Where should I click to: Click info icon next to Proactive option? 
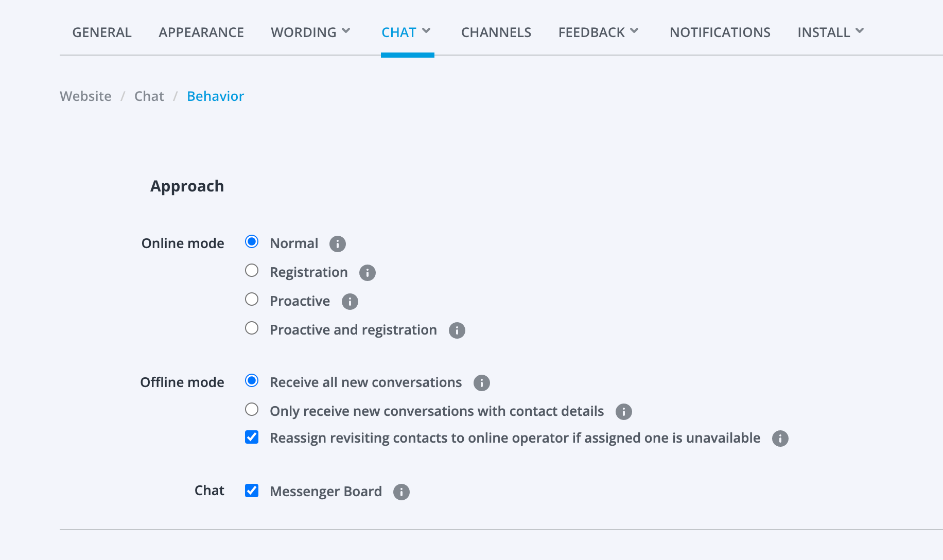pos(350,302)
